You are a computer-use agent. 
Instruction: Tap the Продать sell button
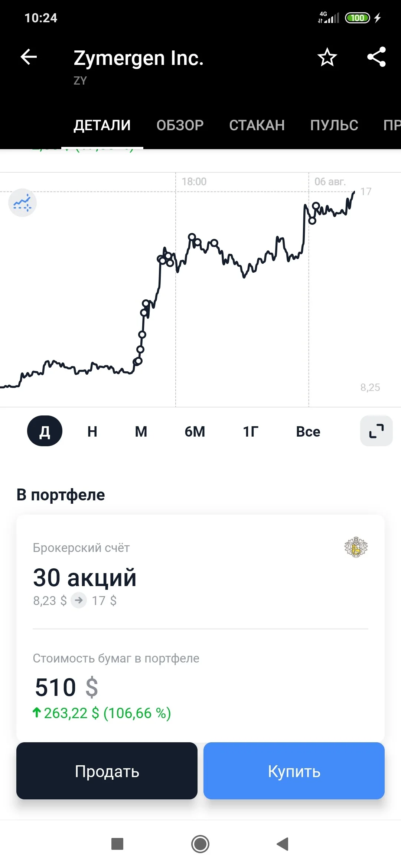click(x=107, y=771)
